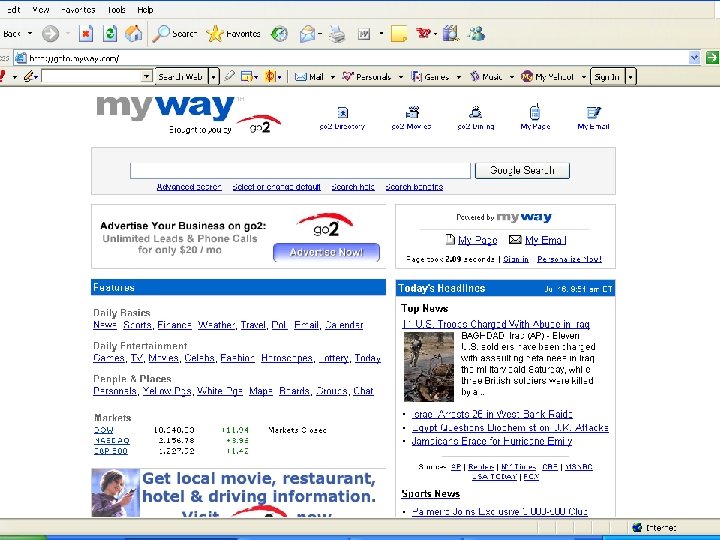Image resolution: width=720 pixels, height=540 pixels.
Task: Refresh the page with the Refresh icon
Action: pos(109,34)
